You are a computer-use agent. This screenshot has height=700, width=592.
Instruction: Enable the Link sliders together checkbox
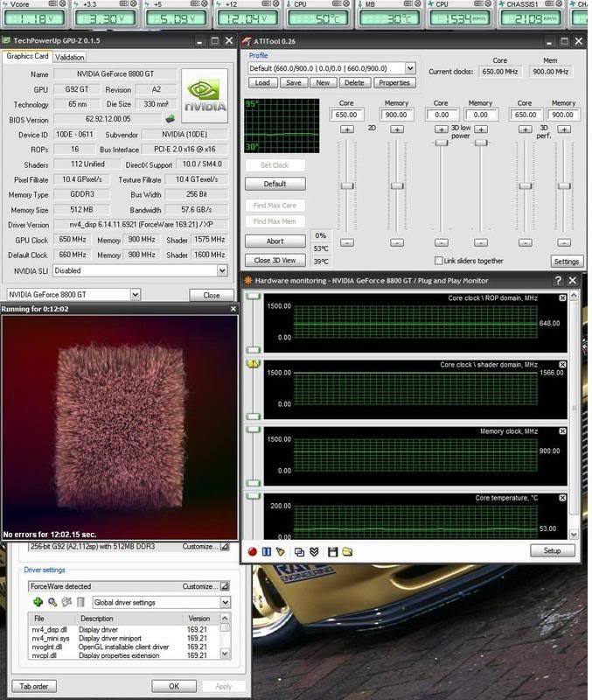(x=440, y=261)
